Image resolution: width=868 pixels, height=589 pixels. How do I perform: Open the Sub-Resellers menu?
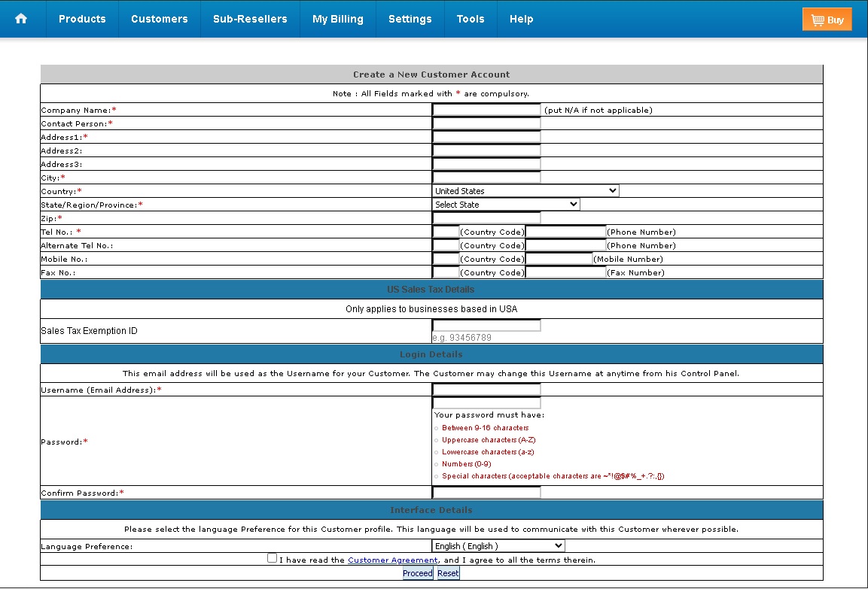tap(250, 19)
